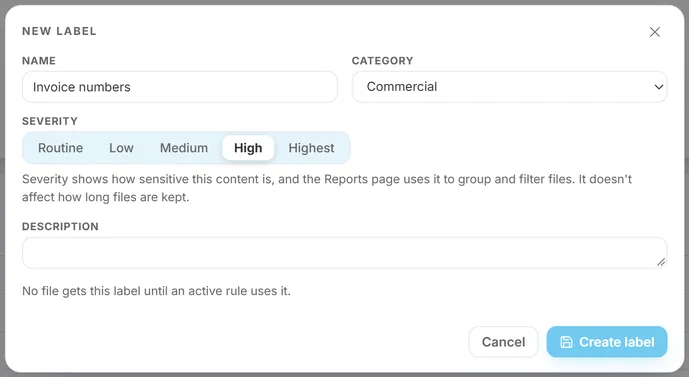Open the Category dropdown showing Commercial
The height and width of the screenshot is (377, 689).
click(x=509, y=87)
